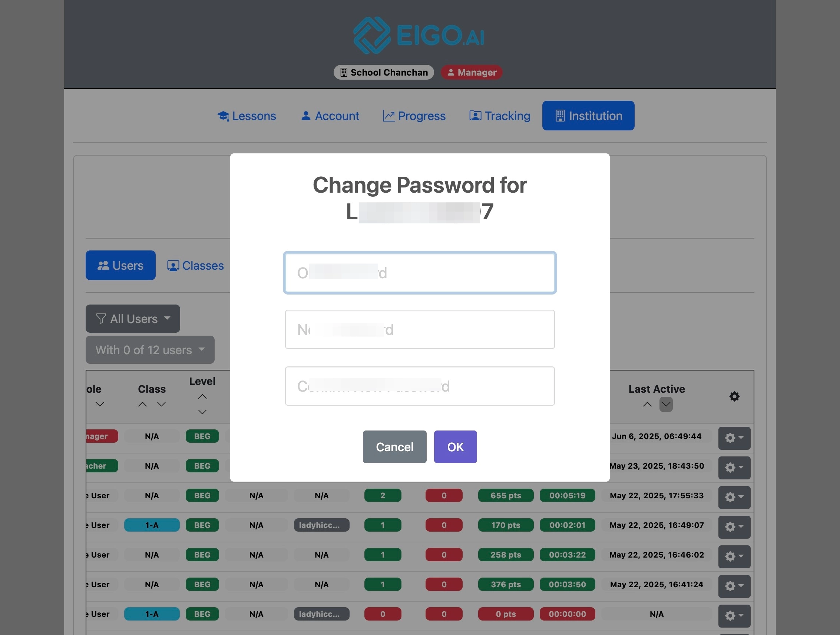
Task: Cancel the change password dialog
Action: tap(394, 447)
